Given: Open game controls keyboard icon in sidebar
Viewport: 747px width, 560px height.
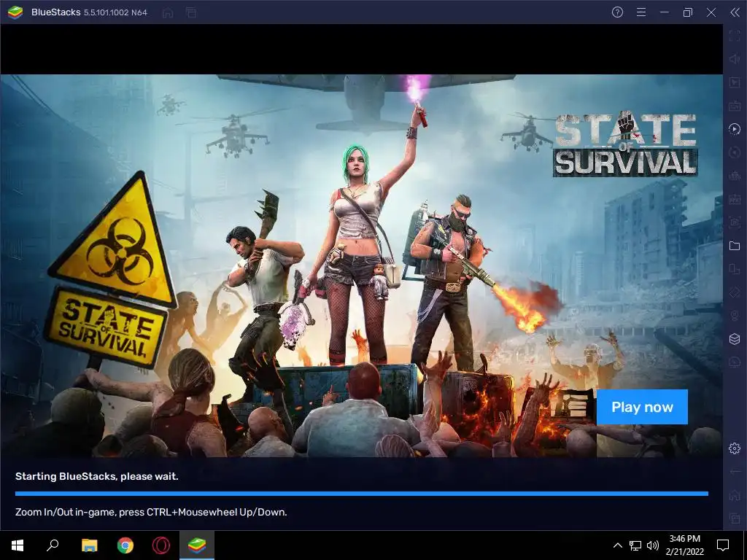Looking at the screenshot, I should pyautogui.click(x=734, y=106).
